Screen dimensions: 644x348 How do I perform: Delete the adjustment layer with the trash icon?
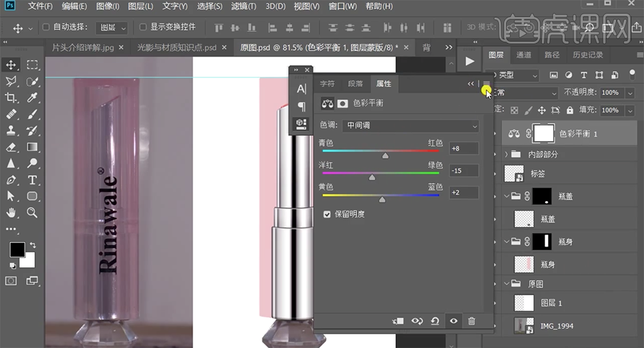[472, 321]
